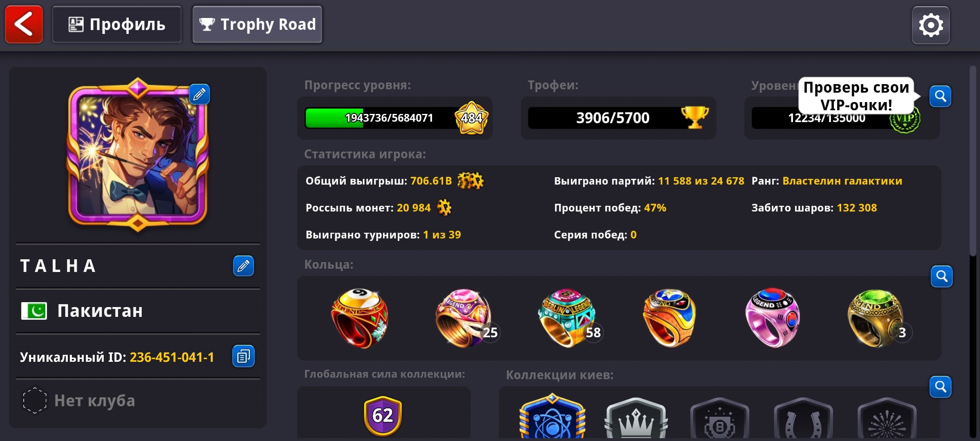The height and width of the screenshot is (441, 980).
Task: Select the 9-ball Legend ring
Action: (359, 318)
